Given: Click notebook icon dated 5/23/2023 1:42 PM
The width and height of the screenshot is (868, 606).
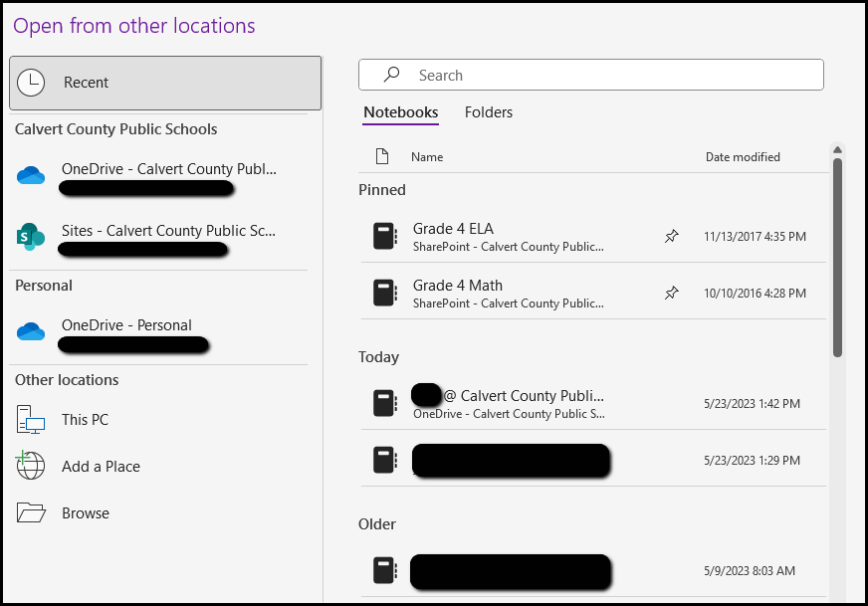Looking at the screenshot, I should coord(385,403).
